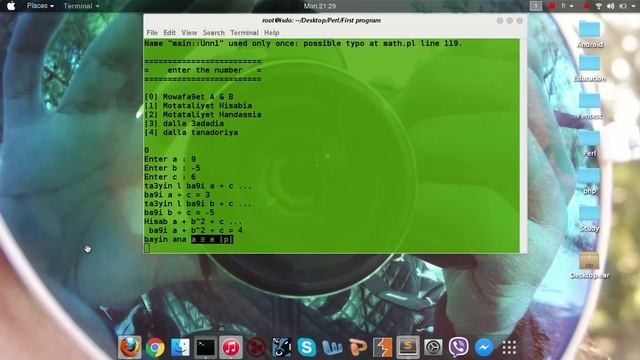Click the 'Enter b : -5' line
The width and height of the screenshot is (640, 360).
(172, 168)
